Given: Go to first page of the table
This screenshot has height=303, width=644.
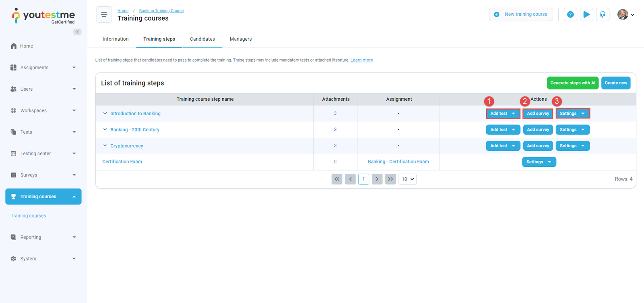Looking at the screenshot, I should click(337, 179).
